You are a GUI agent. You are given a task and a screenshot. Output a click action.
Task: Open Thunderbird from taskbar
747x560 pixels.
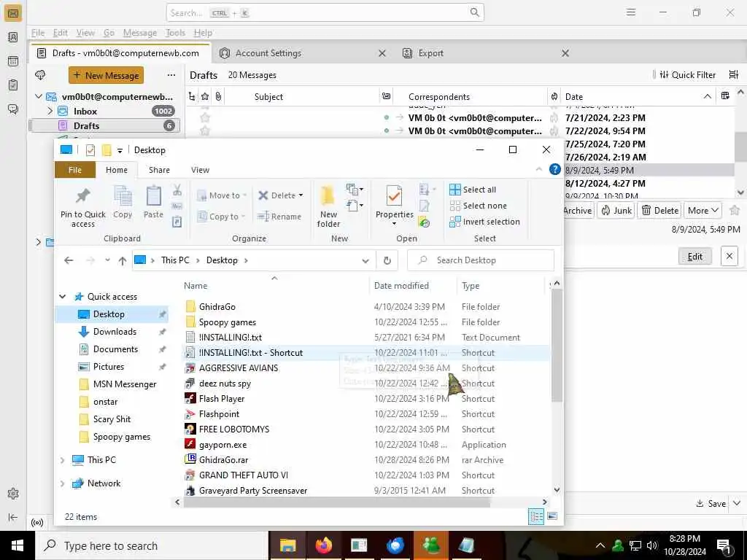click(x=395, y=545)
